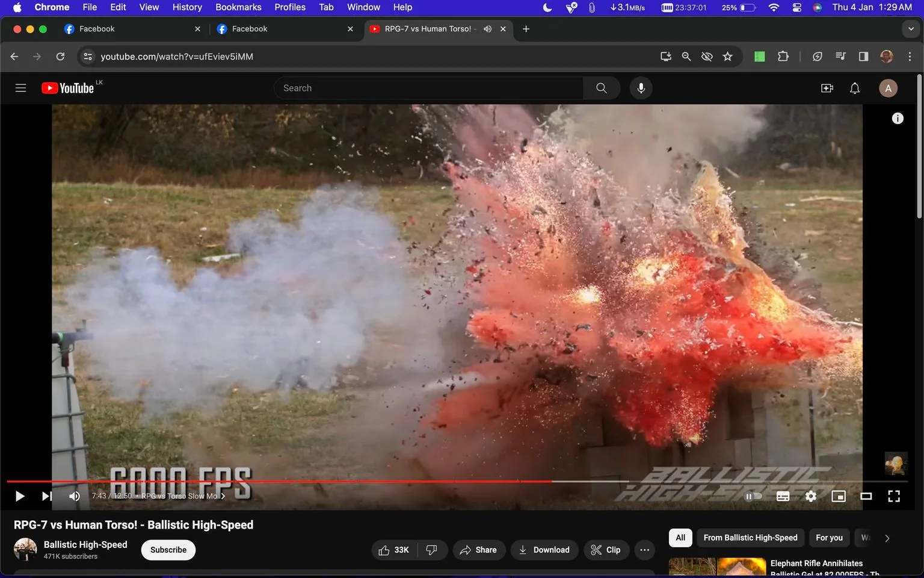Enter full screen mode
Screen dimensions: 924x578
(894, 496)
